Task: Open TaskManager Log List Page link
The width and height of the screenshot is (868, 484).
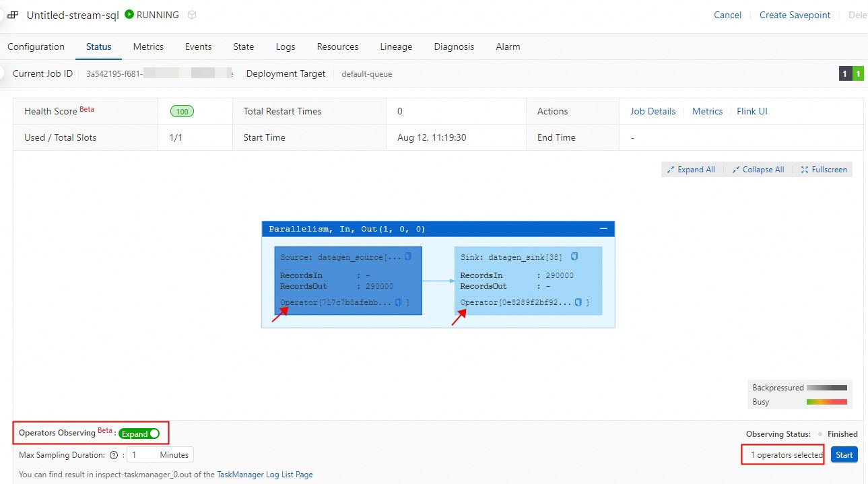Action: click(265, 475)
